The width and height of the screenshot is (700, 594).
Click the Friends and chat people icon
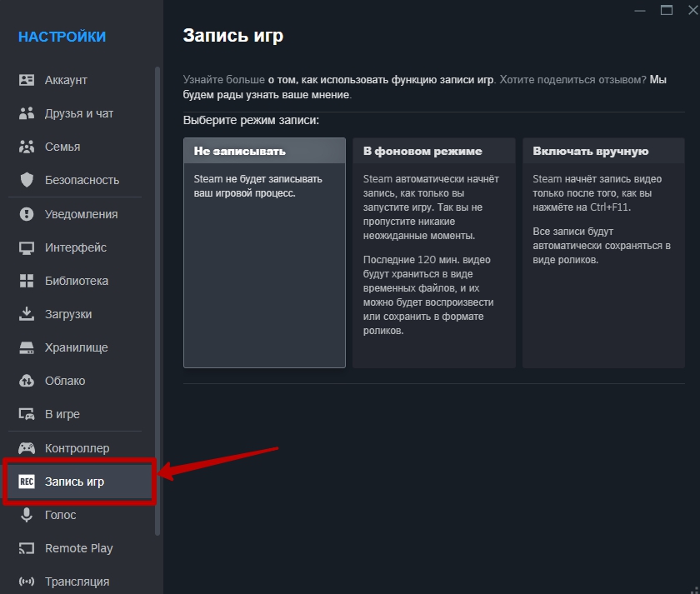27,113
